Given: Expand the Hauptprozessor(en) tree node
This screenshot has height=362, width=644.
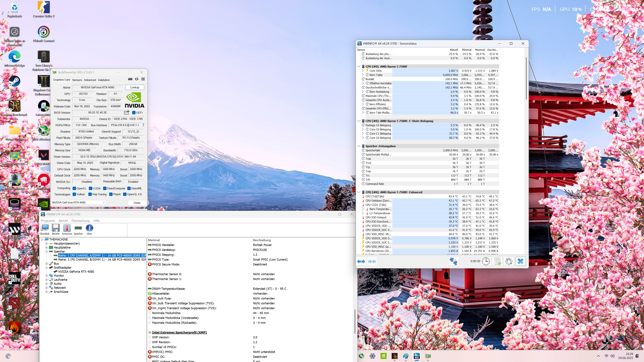Looking at the screenshot, I should [x=46, y=244].
